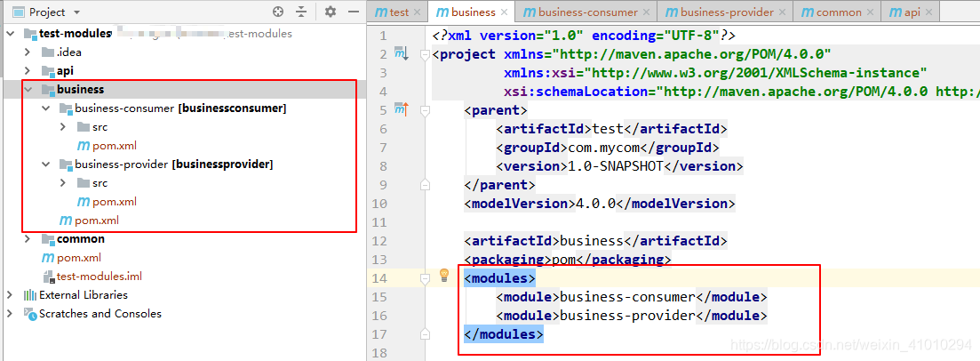Click module business-provider on line 16
Screen dimensions: 980x361
tap(627, 316)
